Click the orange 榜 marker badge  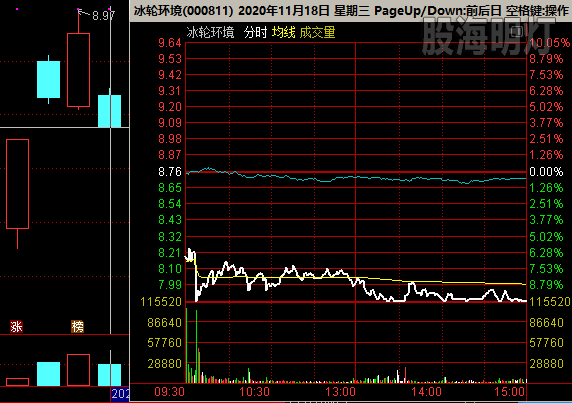tap(77, 327)
